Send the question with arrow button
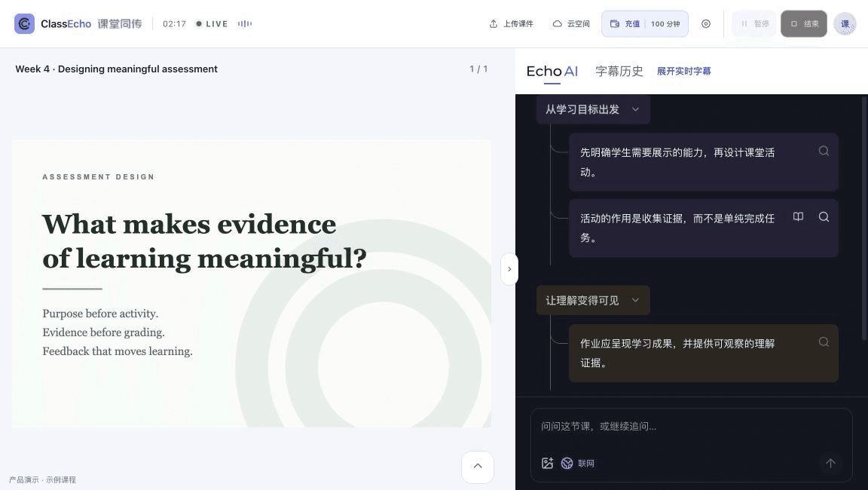Screen dimensions: 868x490 click(x=830, y=464)
